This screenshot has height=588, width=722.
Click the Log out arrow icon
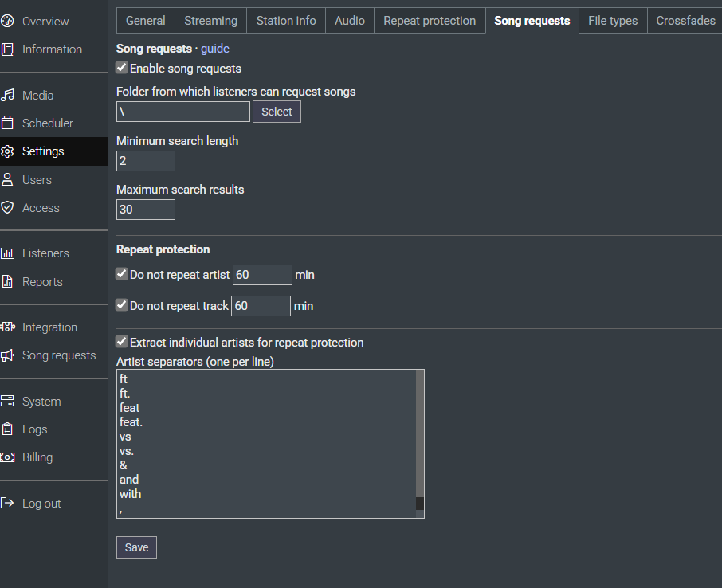coord(8,504)
